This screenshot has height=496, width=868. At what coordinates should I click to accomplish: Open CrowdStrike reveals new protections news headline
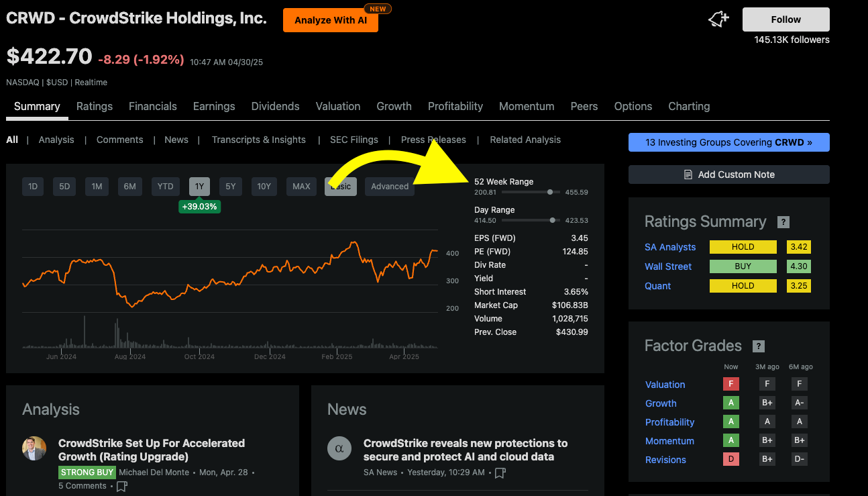point(466,450)
